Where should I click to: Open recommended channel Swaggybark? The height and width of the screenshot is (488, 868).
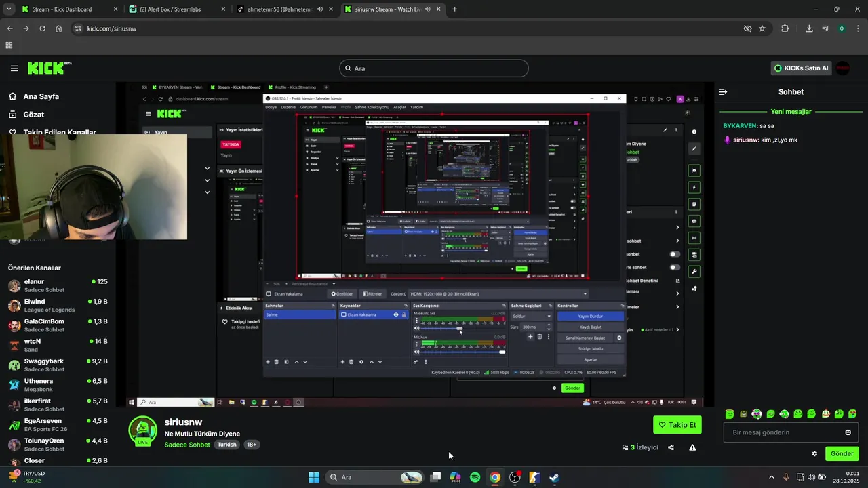tap(58, 365)
